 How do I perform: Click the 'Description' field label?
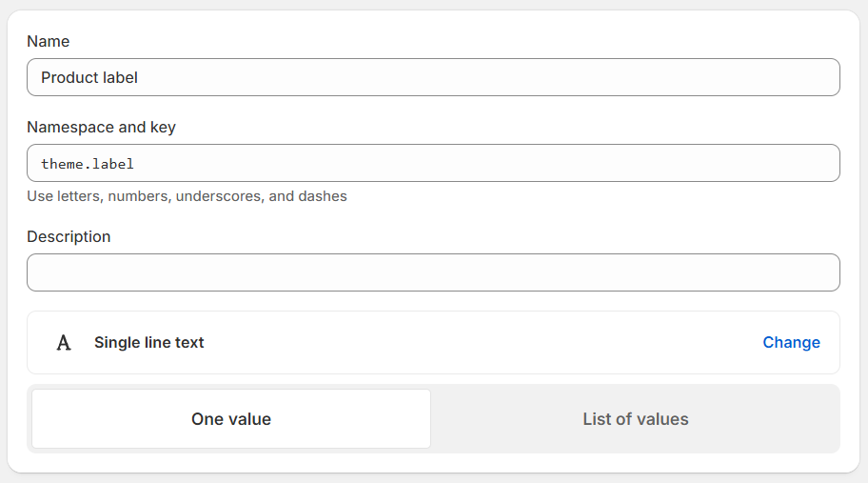tap(69, 236)
